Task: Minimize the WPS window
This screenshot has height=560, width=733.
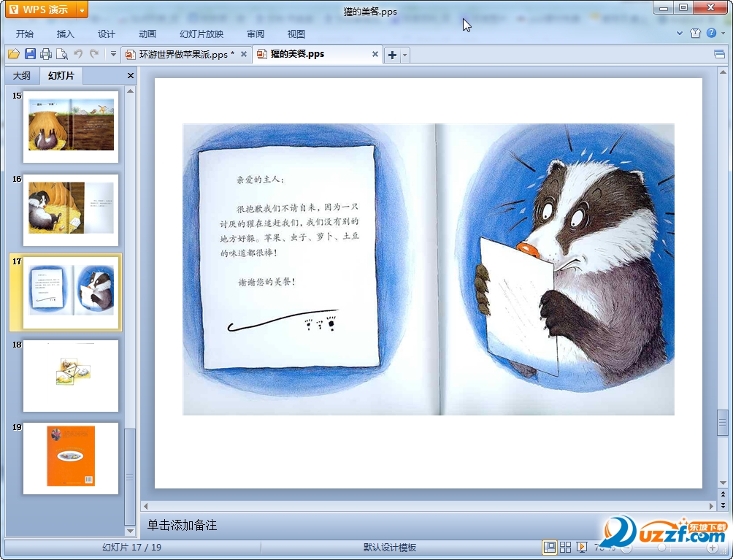Action: click(x=664, y=7)
